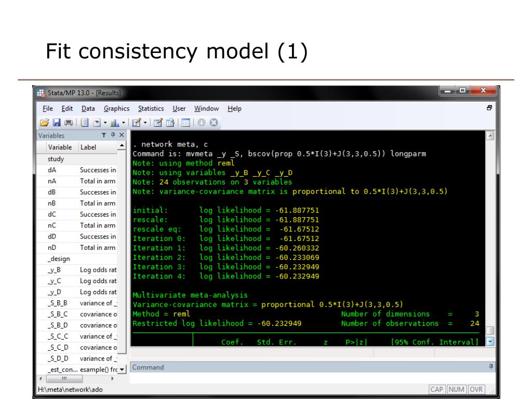Viewport: 532px width, 399px height.
Task: Click the Variables Manager table icon
Action: coord(185,123)
